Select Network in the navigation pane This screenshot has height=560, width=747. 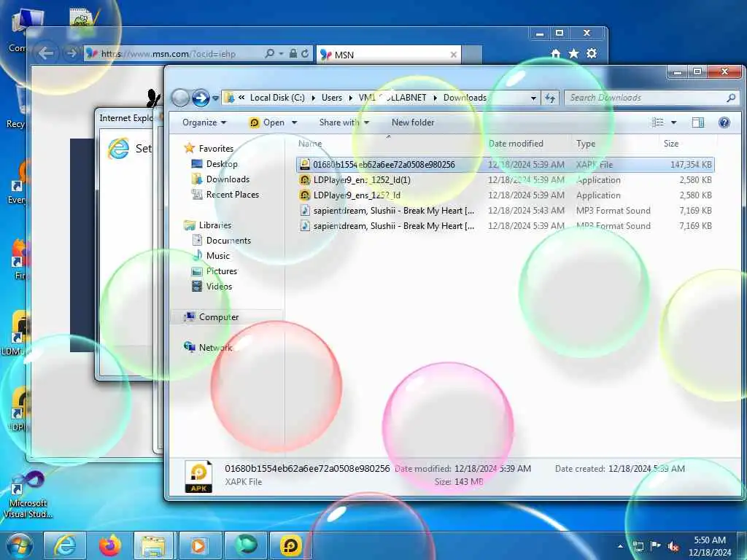(x=215, y=348)
